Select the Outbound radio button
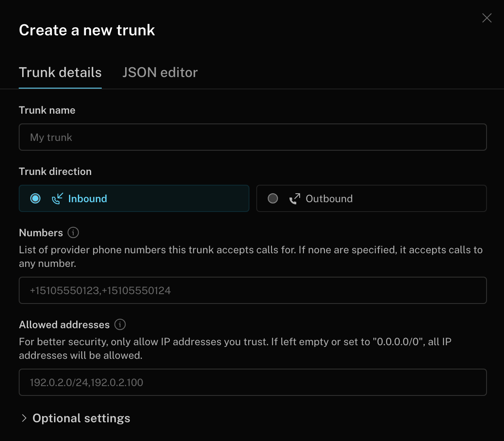504x441 pixels. click(273, 198)
